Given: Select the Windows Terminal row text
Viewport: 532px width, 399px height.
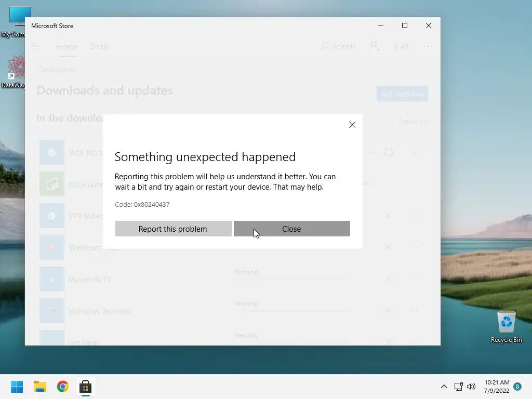Looking at the screenshot, I should [100, 311].
